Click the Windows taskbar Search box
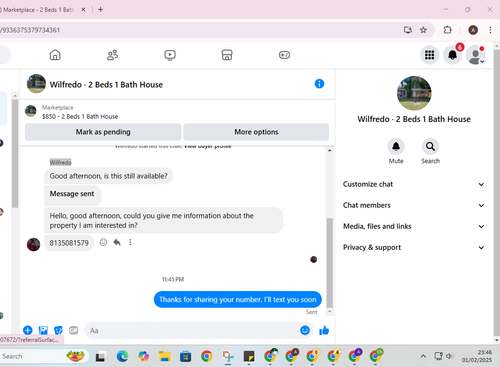 43,356
